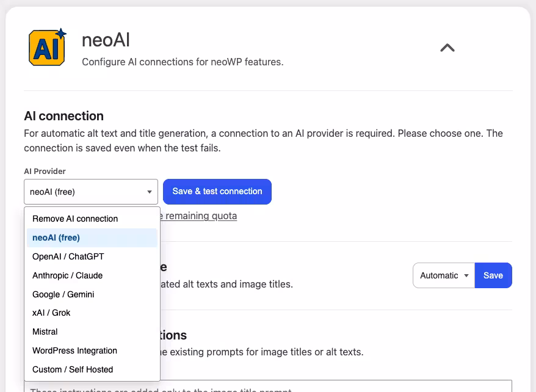
Task: Select Custom / Self Hosted option
Action: pyautogui.click(x=92, y=369)
